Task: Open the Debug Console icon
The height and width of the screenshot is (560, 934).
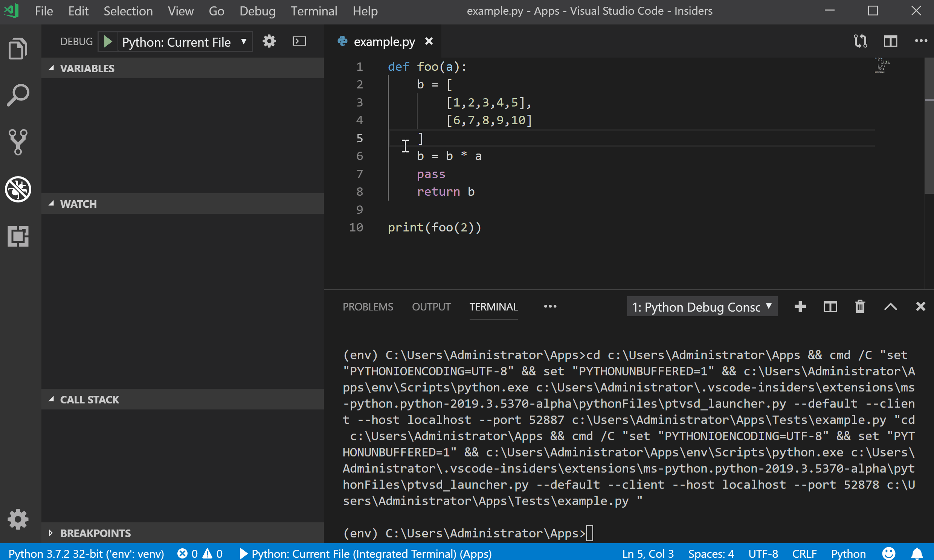Action: 299,41
